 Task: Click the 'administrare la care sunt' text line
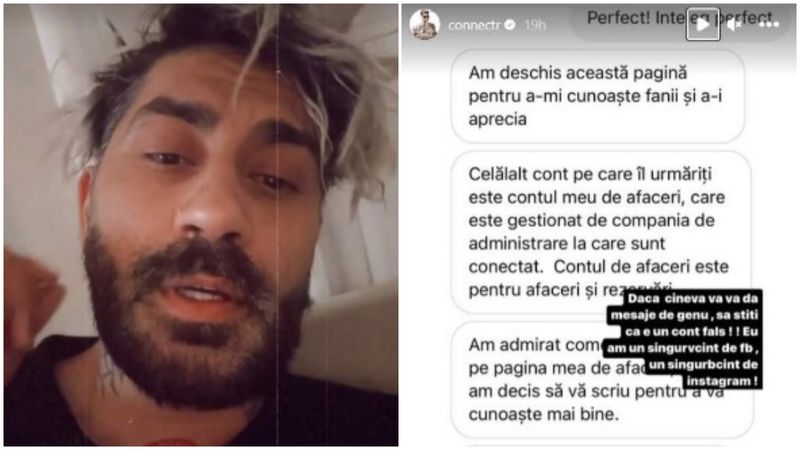(567, 243)
